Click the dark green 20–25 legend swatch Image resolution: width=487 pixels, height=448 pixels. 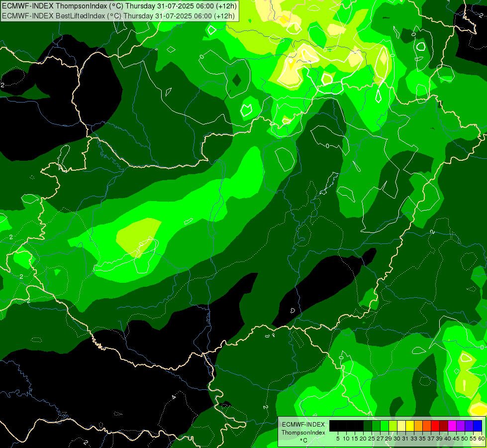tap(368, 426)
